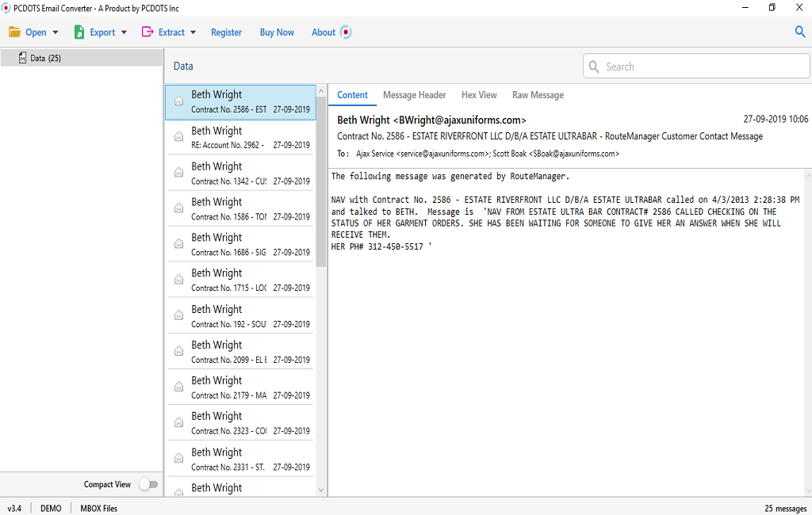Click envelope icon of Contract No. 2331 email
Image resolution: width=812 pixels, height=515 pixels.
pos(178,458)
